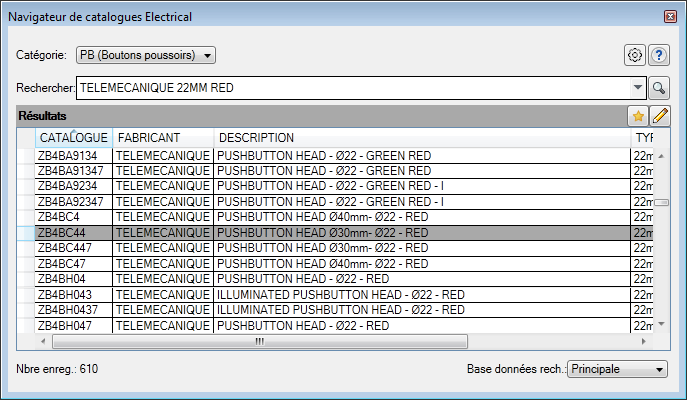
Task: Add to favorites with the star icon
Action: coord(638,116)
